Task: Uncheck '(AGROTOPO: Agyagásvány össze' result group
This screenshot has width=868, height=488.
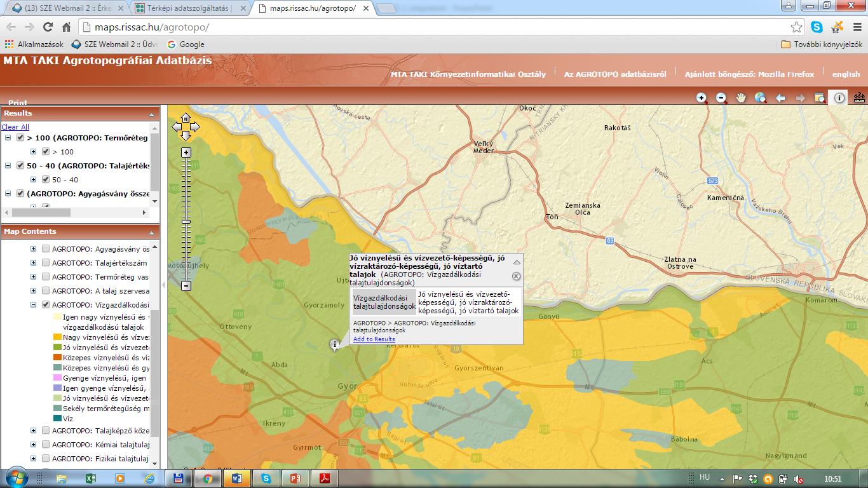Action: tap(20, 194)
